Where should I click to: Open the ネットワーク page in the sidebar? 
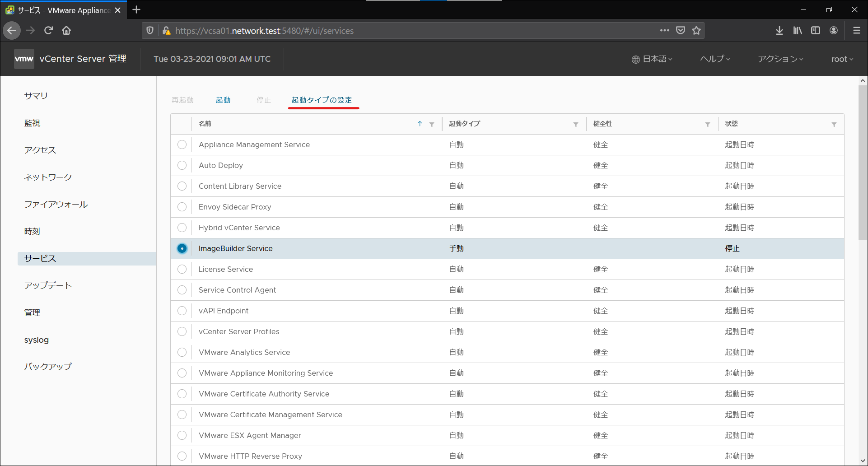click(48, 177)
